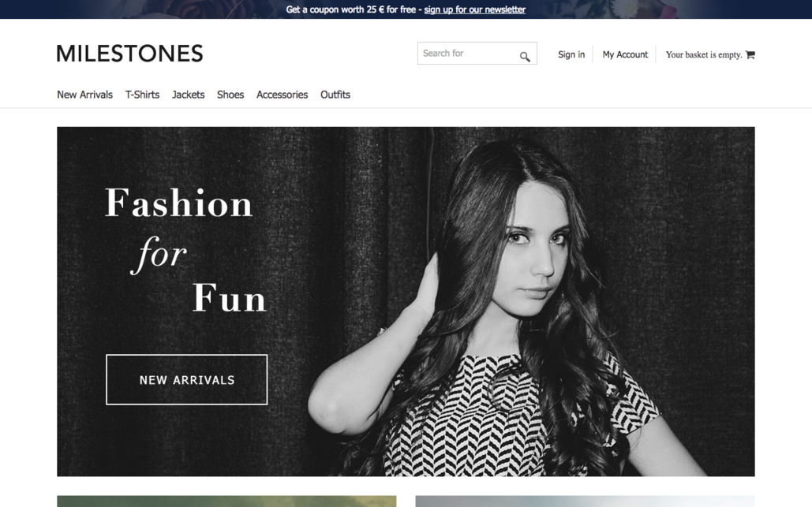Select Accessories from the navigation bar
The width and height of the screenshot is (812, 507).
[282, 95]
